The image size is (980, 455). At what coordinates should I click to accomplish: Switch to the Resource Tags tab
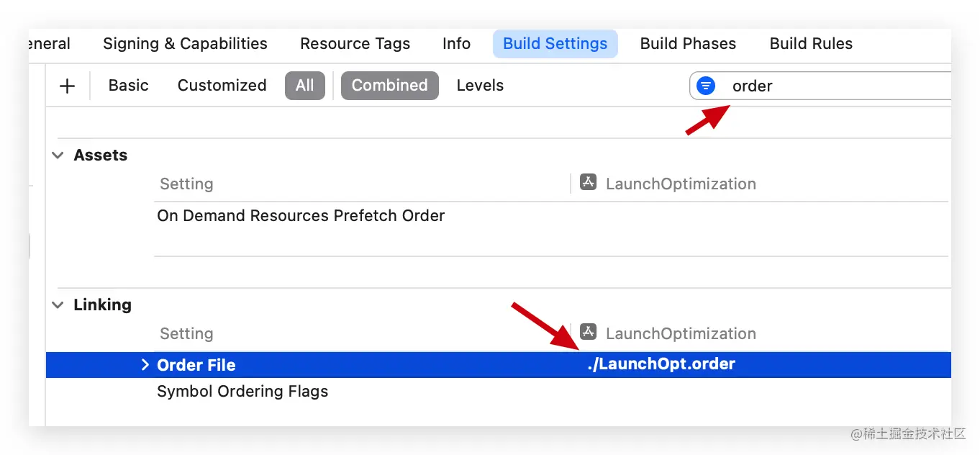tap(355, 44)
